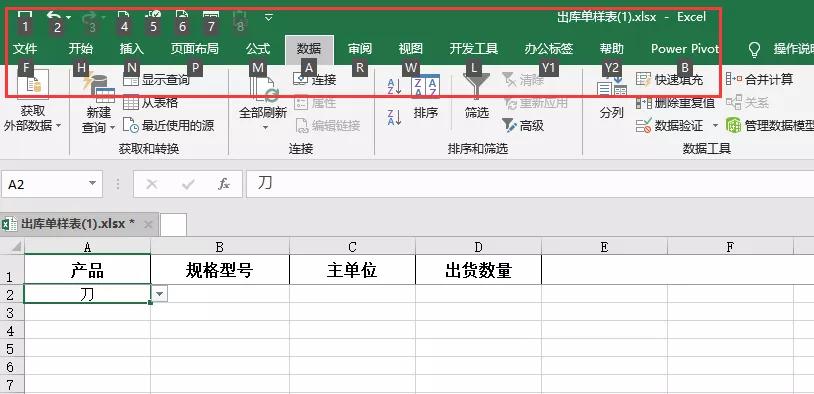Click the 连接 button
The height and width of the screenshot is (394, 814).
pyautogui.click(x=315, y=80)
